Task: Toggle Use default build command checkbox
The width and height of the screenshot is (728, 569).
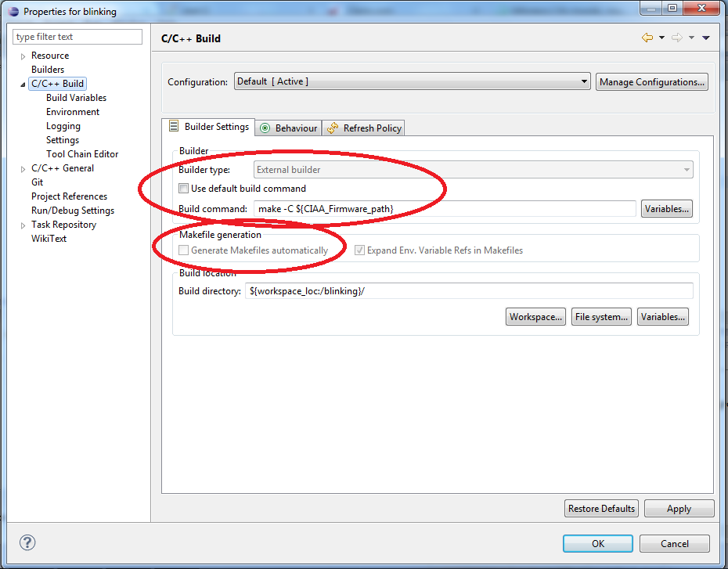Action: pyautogui.click(x=183, y=189)
